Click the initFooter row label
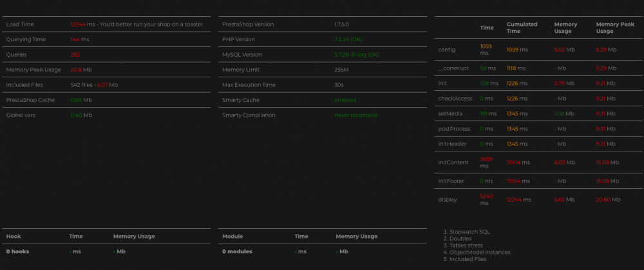Viewport: 644px width, 270px height. pyautogui.click(x=452, y=181)
